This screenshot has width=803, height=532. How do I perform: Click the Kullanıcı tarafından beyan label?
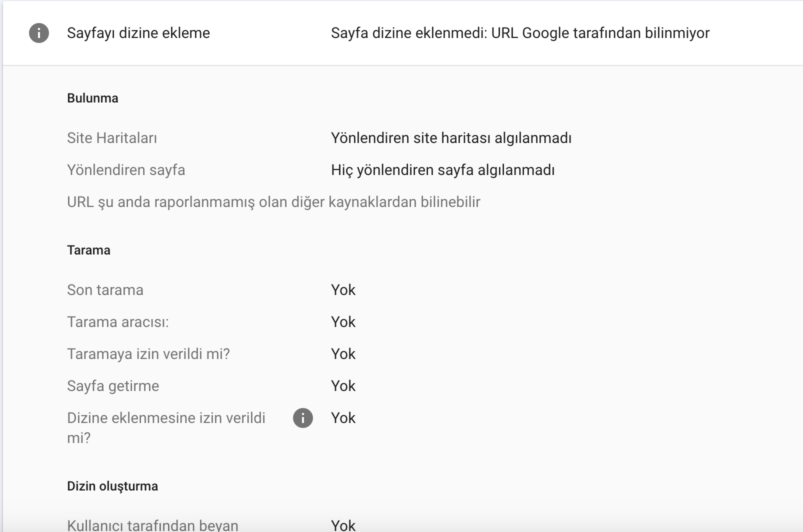point(152,525)
